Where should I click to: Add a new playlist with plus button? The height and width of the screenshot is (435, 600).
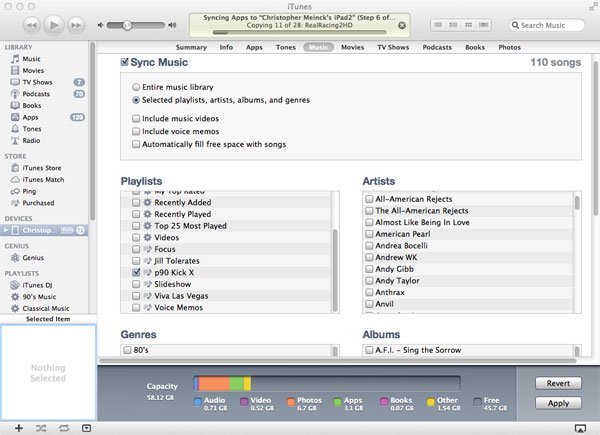click(19, 428)
